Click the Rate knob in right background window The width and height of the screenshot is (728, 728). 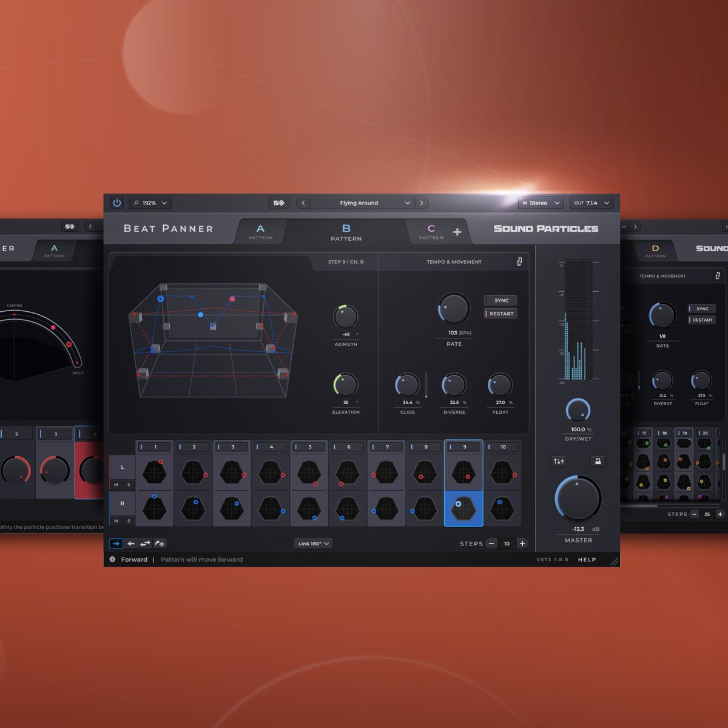662,315
